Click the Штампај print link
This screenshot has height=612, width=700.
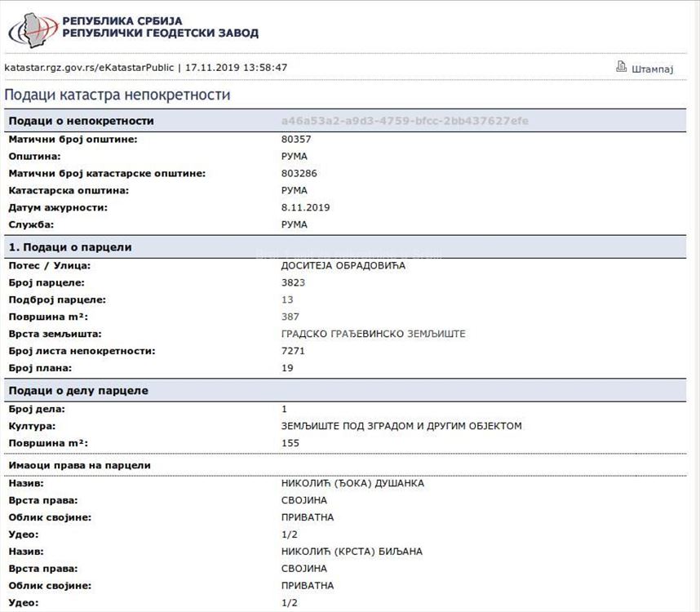pyautogui.click(x=652, y=69)
